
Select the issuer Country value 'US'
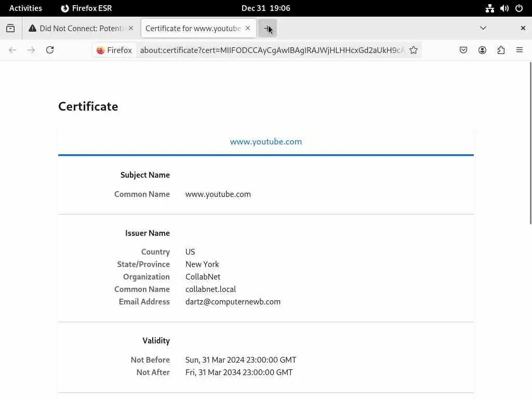190,252
